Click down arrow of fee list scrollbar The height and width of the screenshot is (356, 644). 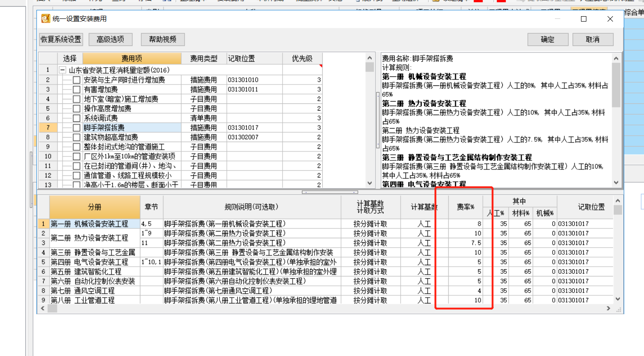coord(370,183)
